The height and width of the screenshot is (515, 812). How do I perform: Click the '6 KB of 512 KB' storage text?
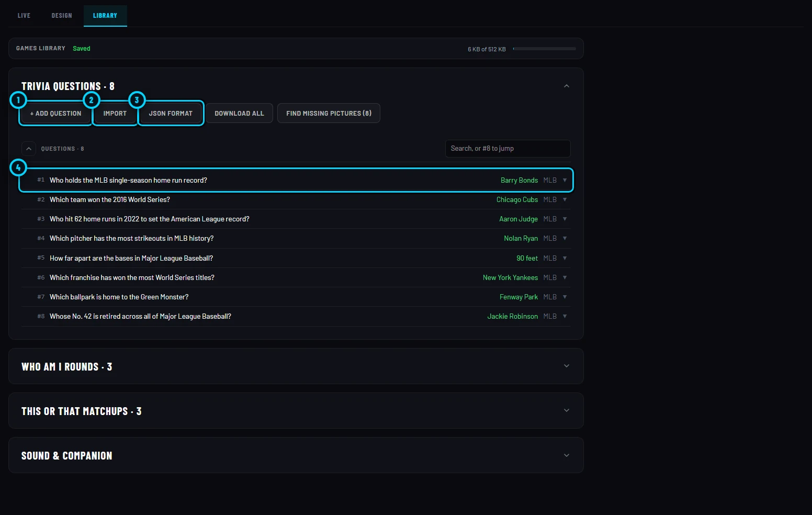(x=487, y=49)
